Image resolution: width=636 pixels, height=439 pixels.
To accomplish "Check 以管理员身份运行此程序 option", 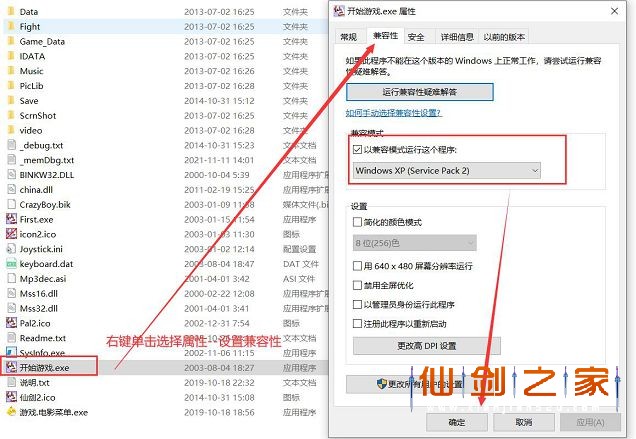I will pos(358,305).
